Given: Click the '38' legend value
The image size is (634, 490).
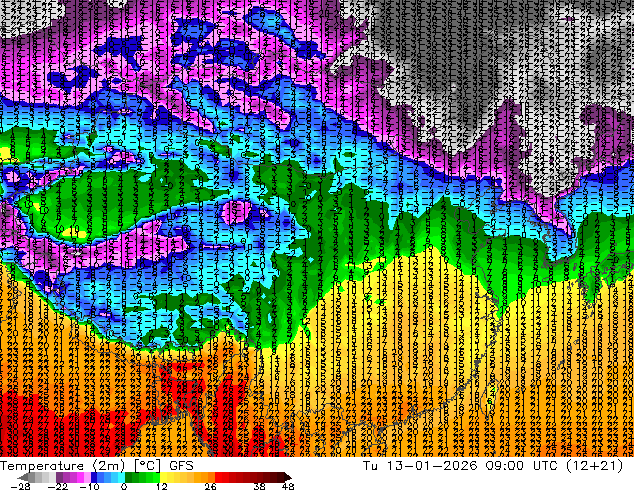Looking at the screenshot, I should point(260,486).
